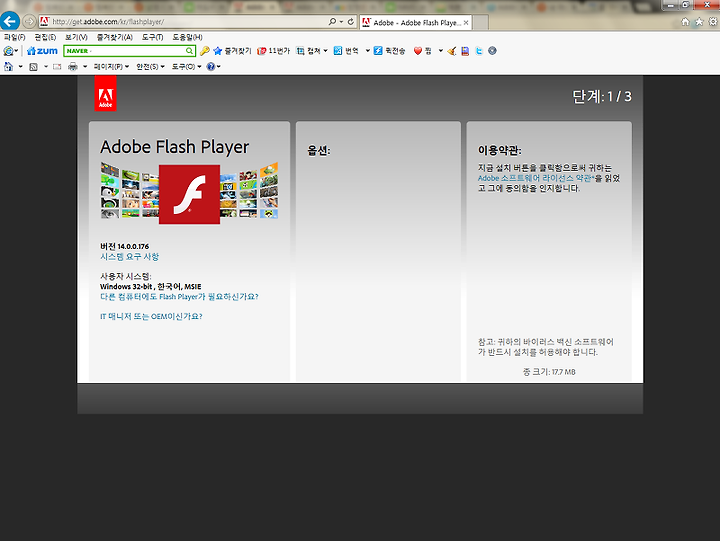Click the browser forward arrow button
720x541 pixels.
click(29, 22)
